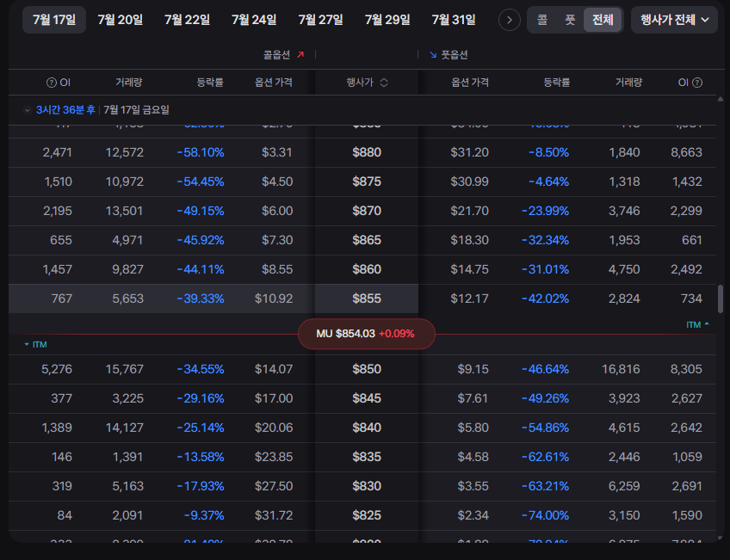Viewport: 730px width, 560px height.
Task: Select the 7월 20일 expiry tab
Action: click(121, 20)
